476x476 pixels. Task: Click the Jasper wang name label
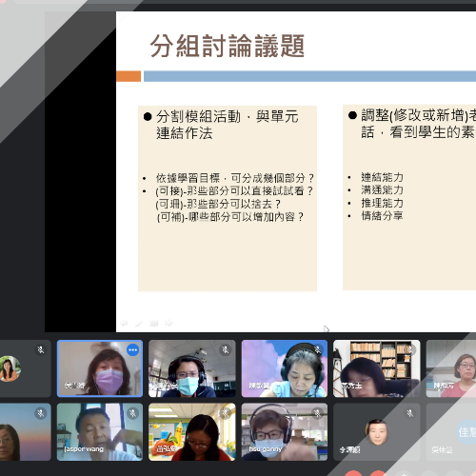[x=84, y=448]
